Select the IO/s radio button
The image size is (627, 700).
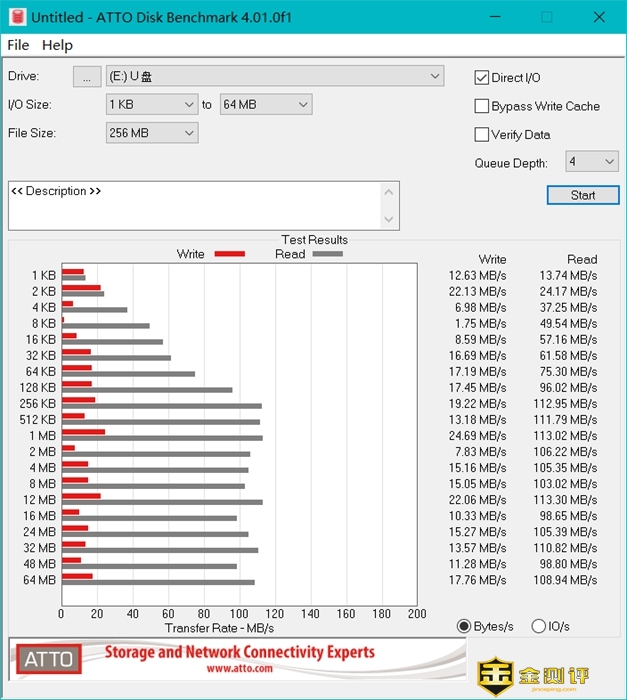click(x=539, y=626)
